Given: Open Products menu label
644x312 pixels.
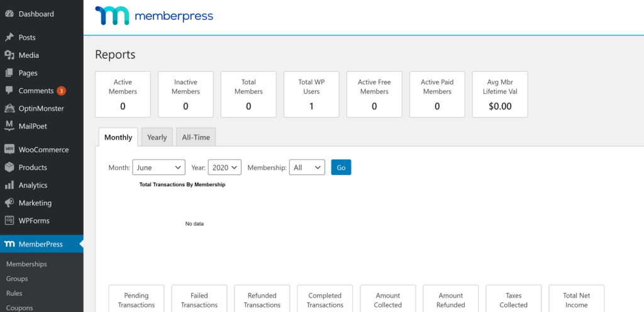Looking at the screenshot, I should (x=33, y=167).
